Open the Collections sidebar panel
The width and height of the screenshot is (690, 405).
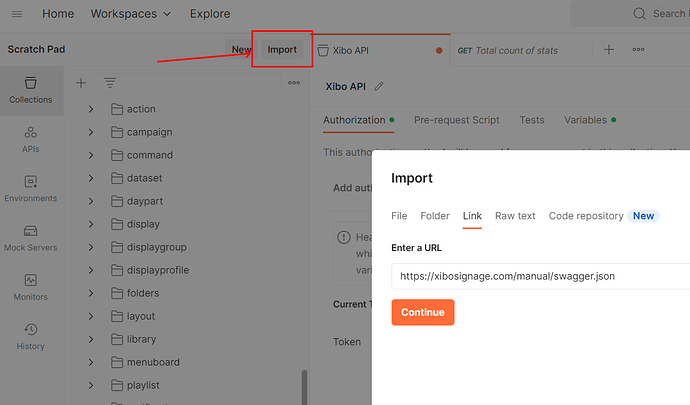click(30, 89)
